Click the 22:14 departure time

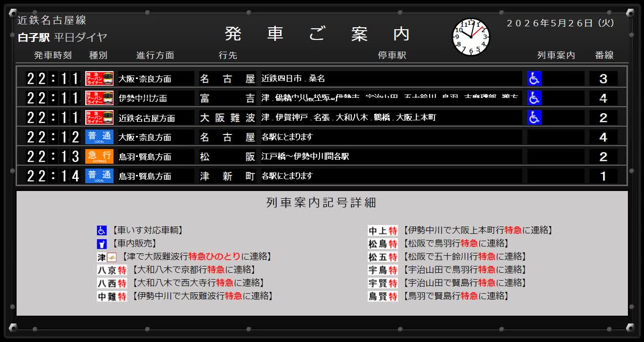pyautogui.click(x=53, y=176)
